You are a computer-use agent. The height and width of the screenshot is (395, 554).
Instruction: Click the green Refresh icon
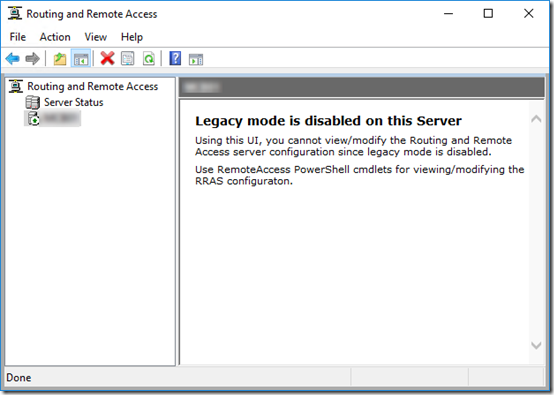tap(149, 59)
